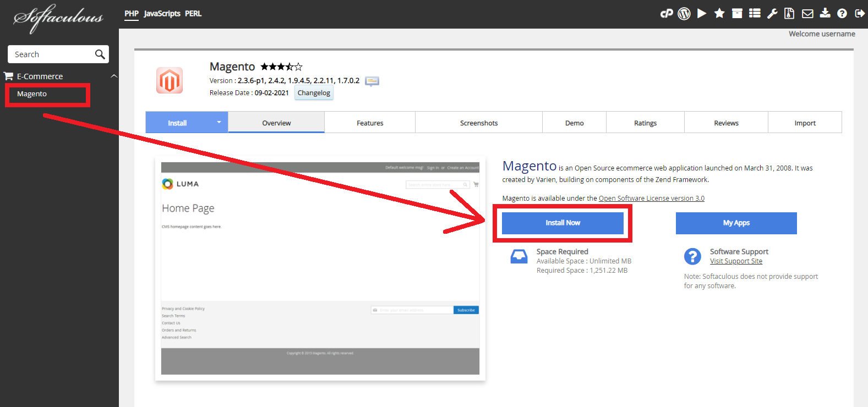Open the Install tab dropdown arrow
Screen dimensions: 868x407
pyautogui.click(x=219, y=122)
